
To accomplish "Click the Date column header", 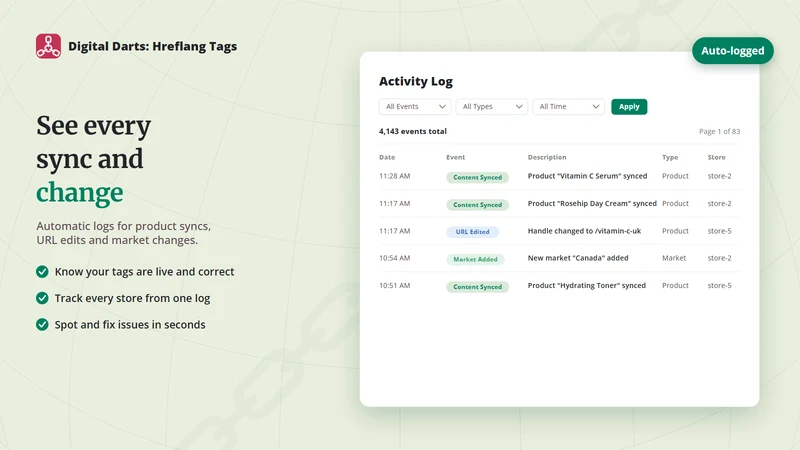I will pos(387,157).
